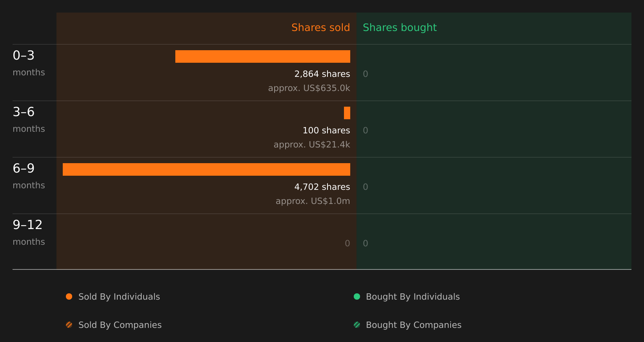Click the 6–9 months orange sold bar
Image resolution: width=644 pixels, height=342 pixels.
206,169
